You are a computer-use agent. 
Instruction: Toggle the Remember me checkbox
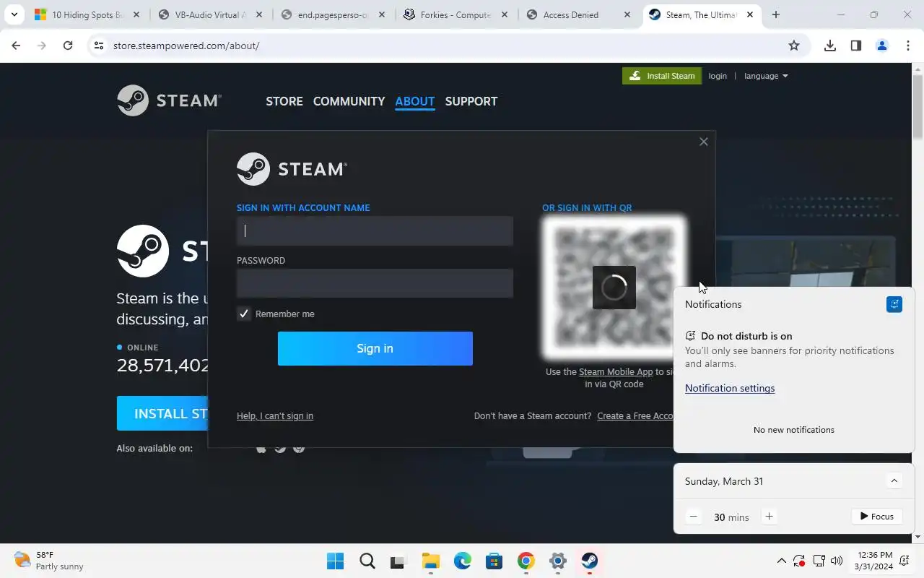[x=244, y=314]
